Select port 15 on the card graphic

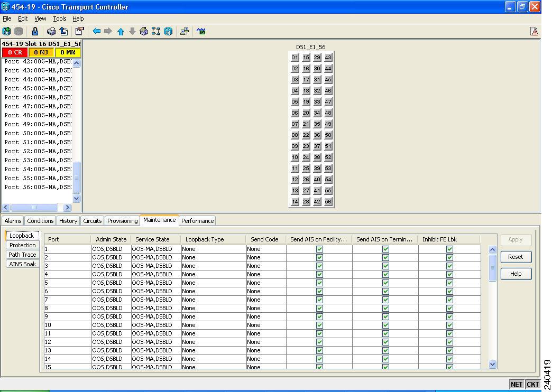pos(306,58)
